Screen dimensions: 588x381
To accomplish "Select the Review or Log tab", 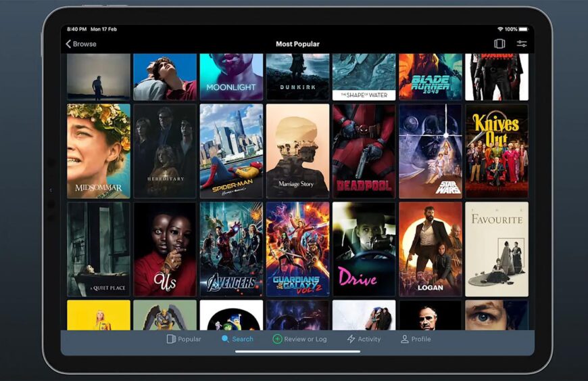I will point(299,339).
